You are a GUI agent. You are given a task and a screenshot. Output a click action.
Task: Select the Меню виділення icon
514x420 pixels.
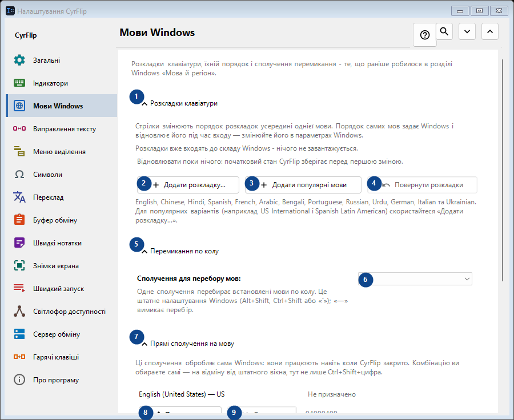tap(19, 151)
